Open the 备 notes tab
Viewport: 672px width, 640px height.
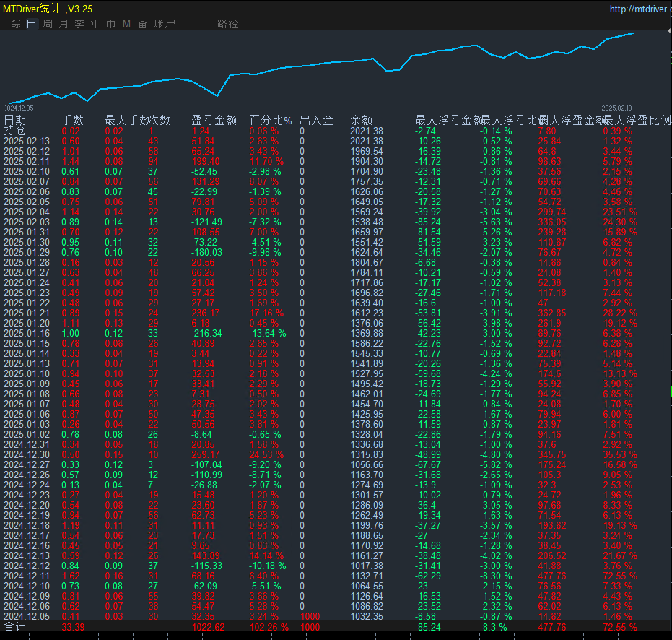[x=143, y=24]
